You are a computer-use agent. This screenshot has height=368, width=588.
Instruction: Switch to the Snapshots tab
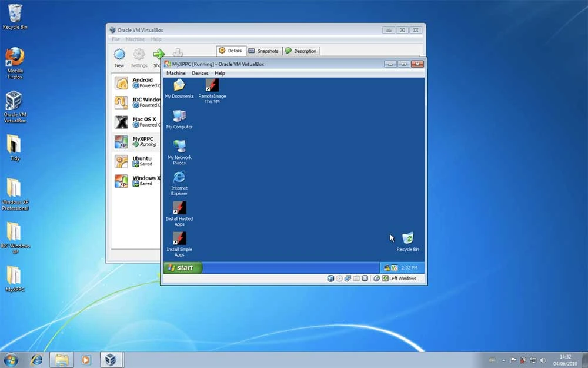pos(264,51)
